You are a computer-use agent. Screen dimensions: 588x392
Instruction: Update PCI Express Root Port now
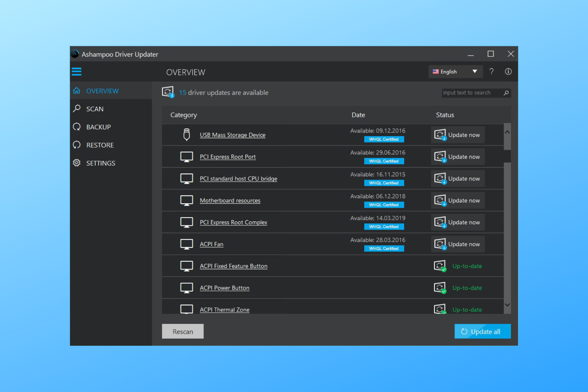[458, 157]
